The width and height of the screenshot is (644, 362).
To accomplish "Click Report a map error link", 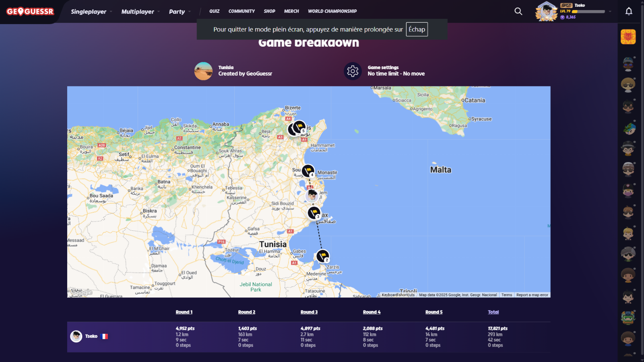I will 532,295.
